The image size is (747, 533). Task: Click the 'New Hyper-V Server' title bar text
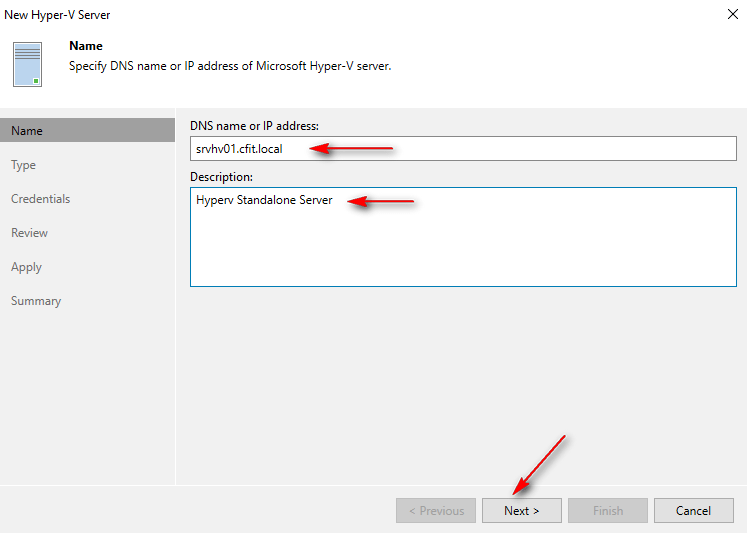(57, 15)
